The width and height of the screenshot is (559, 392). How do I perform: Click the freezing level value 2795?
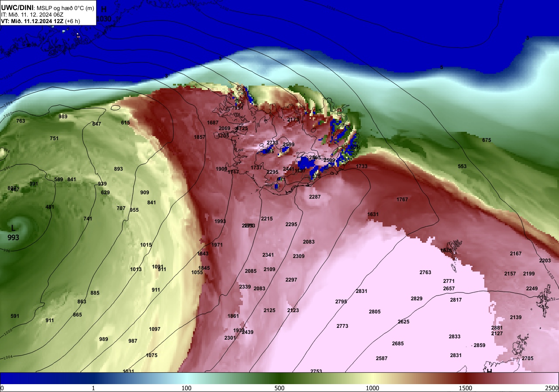(x=341, y=302)
